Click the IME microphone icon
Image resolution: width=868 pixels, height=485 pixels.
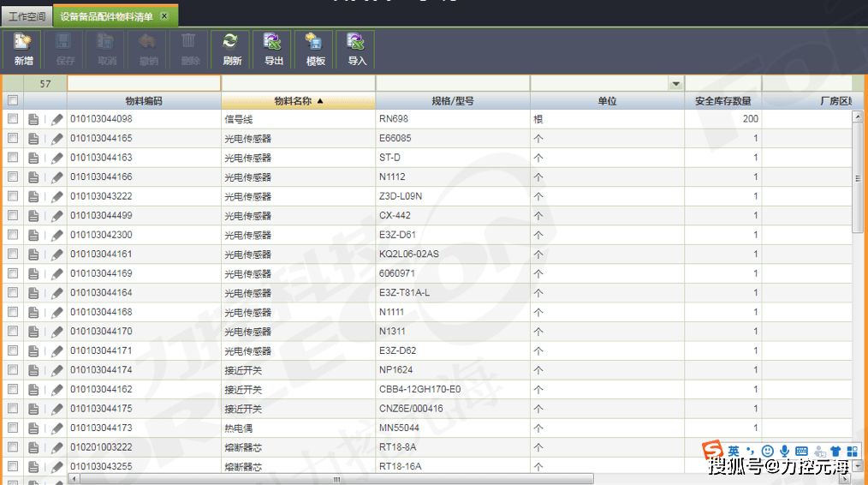784,452
